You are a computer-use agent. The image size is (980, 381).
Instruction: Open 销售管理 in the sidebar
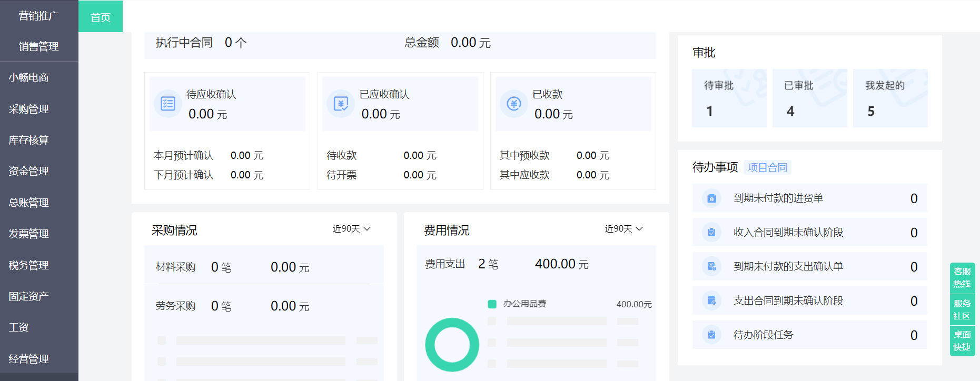[x=39, y=46]
